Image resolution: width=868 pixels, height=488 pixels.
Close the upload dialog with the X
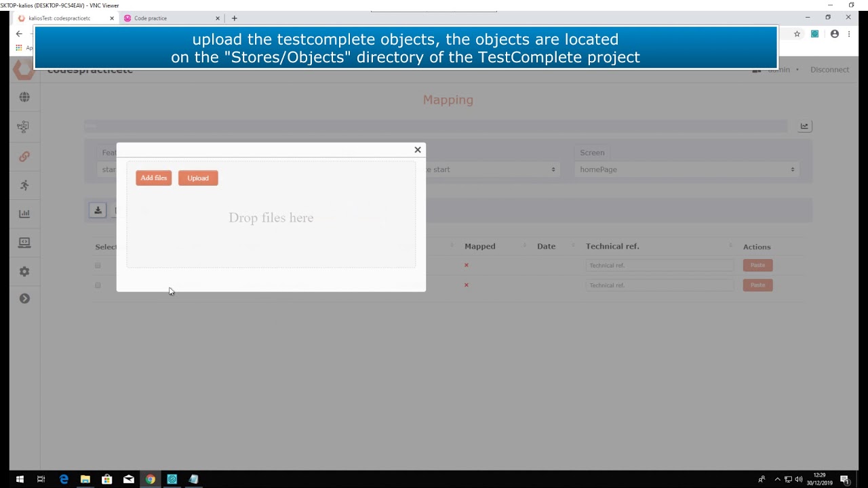point(418,150)
